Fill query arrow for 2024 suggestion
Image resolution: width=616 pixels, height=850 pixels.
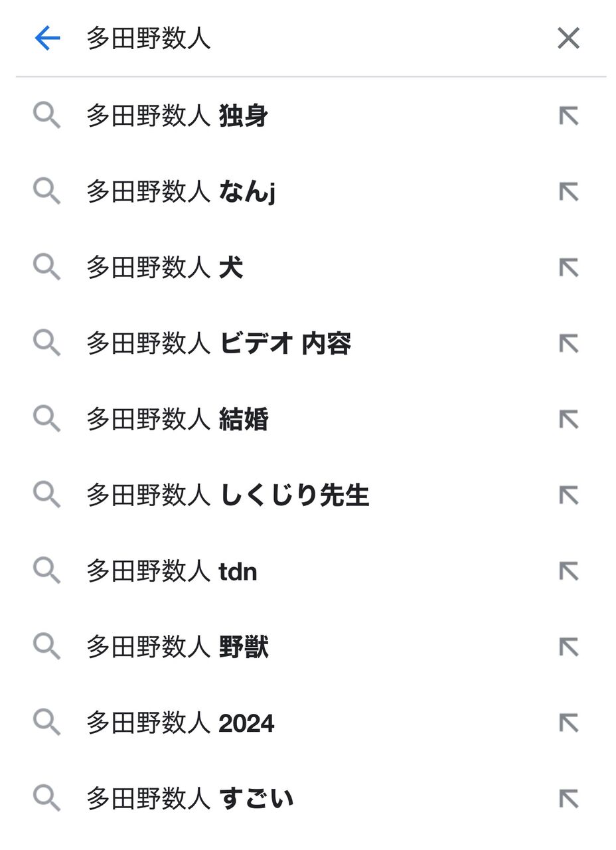click(x=568, y=722)
